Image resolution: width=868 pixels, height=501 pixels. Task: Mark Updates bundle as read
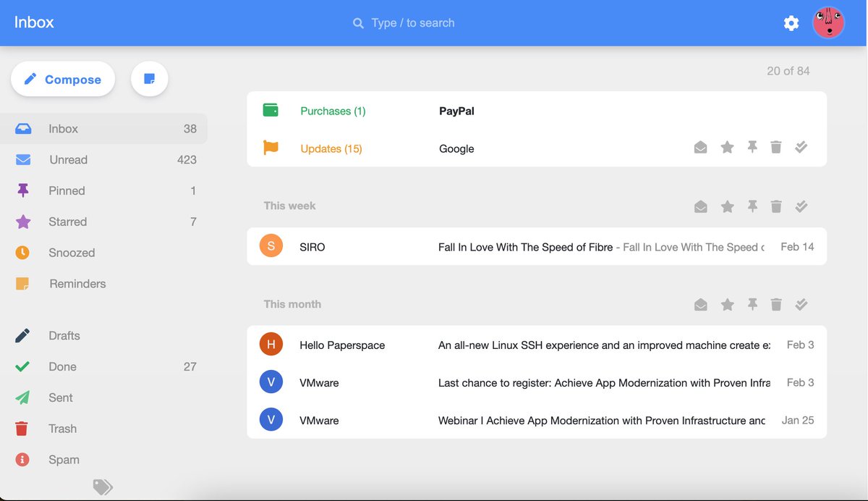(700, 148)
